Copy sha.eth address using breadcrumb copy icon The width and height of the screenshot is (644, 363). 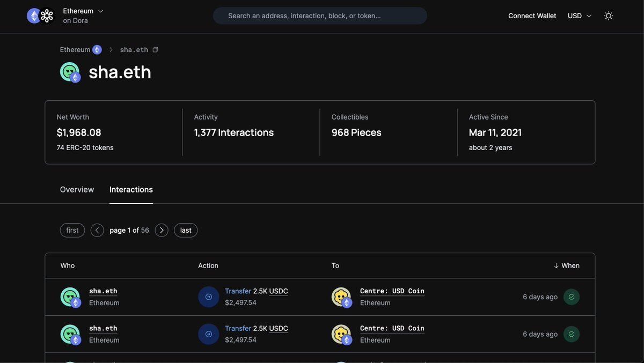[155, 50]
